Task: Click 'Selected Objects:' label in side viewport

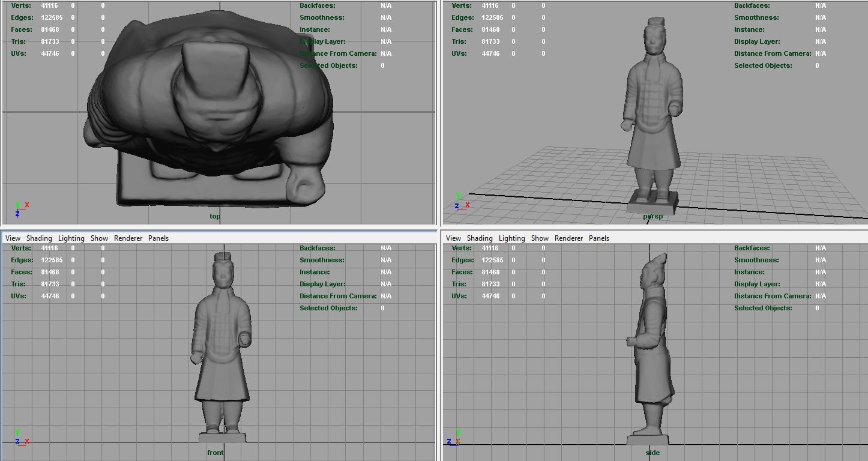Action: point(763,308)
